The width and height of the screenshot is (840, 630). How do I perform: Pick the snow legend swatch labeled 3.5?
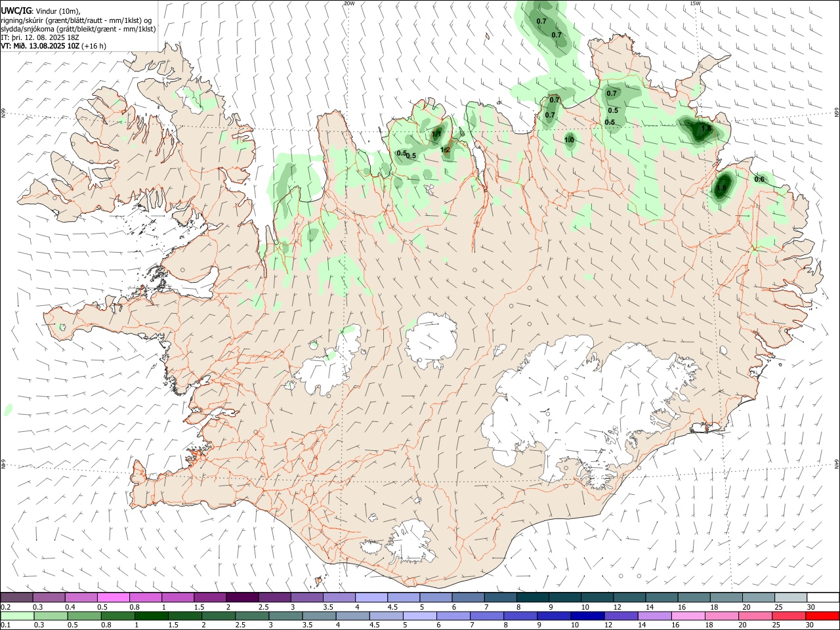pos(339,597)
